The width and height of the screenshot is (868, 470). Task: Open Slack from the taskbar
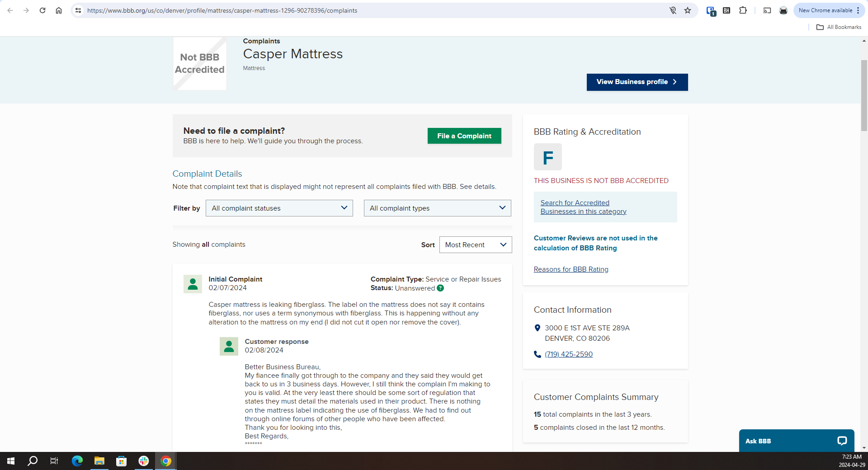point(144,461)
